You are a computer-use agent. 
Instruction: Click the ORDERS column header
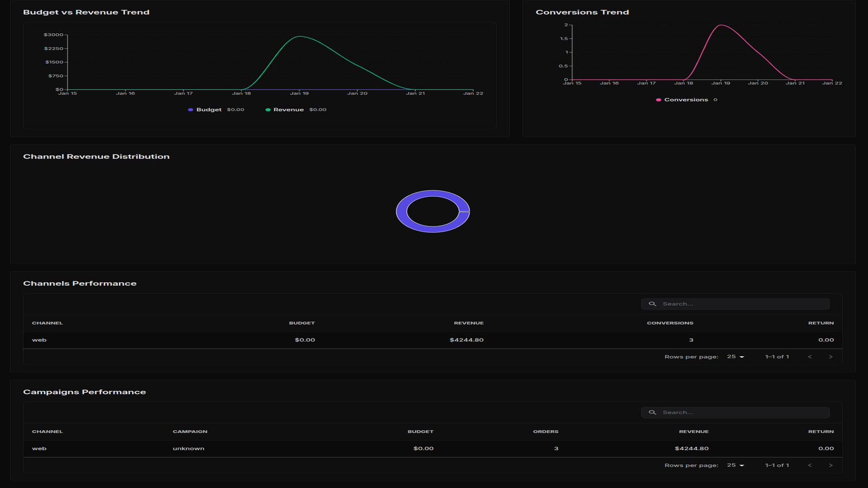tap(546, 431)
